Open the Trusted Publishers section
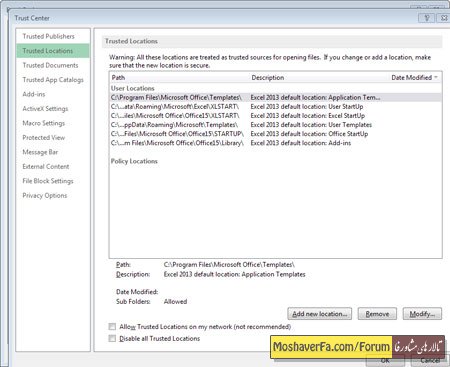 [49, 36]
